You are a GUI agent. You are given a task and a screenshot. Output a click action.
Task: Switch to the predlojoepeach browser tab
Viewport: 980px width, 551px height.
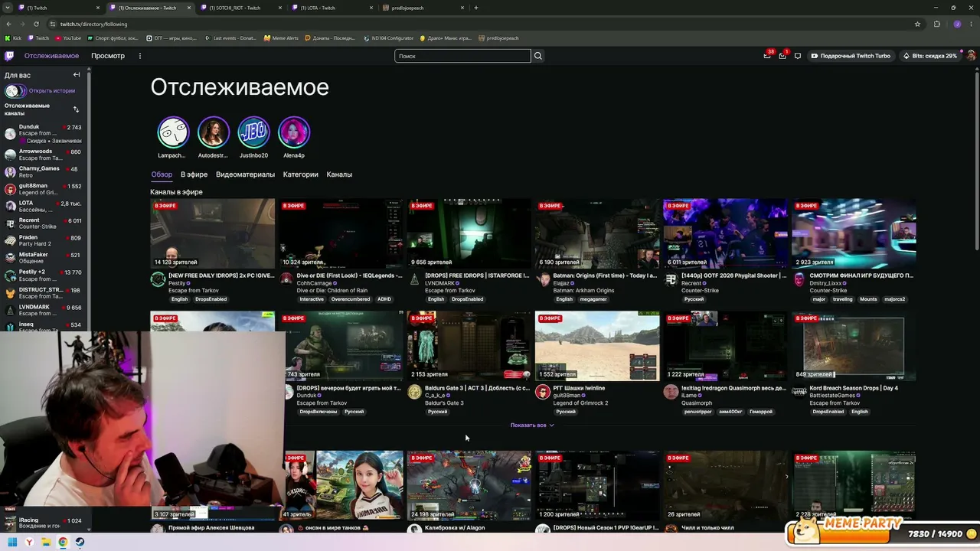(424, 8)
